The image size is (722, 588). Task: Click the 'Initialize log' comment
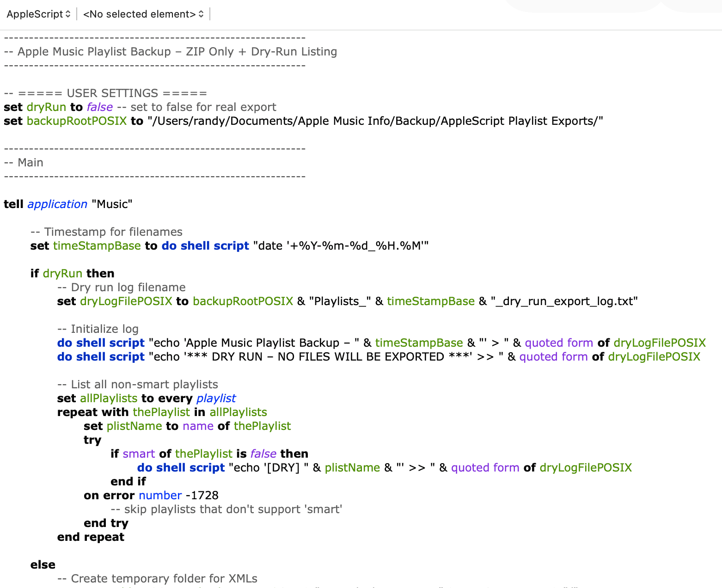tap(98, 329)
